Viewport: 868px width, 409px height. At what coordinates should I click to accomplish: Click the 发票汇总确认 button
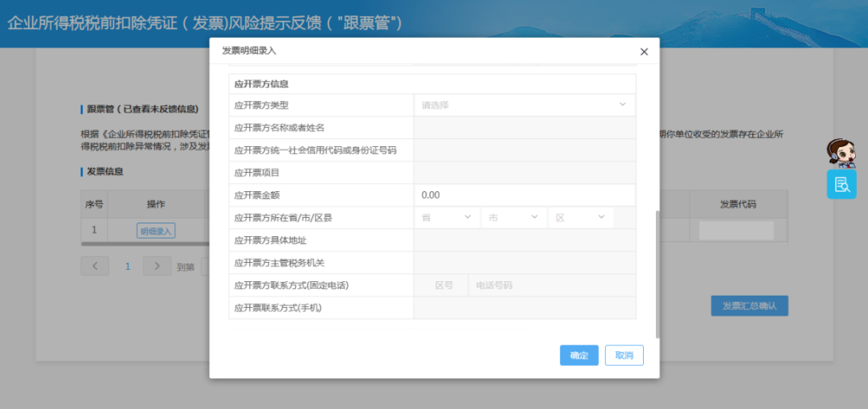(750, 306)
